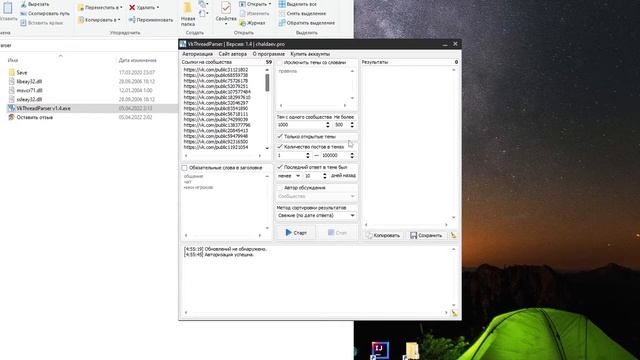The height and width of the screenshot is (360, 640).
Task: Open the Купить аккаунты menu item
Action: tap(310, 54)
